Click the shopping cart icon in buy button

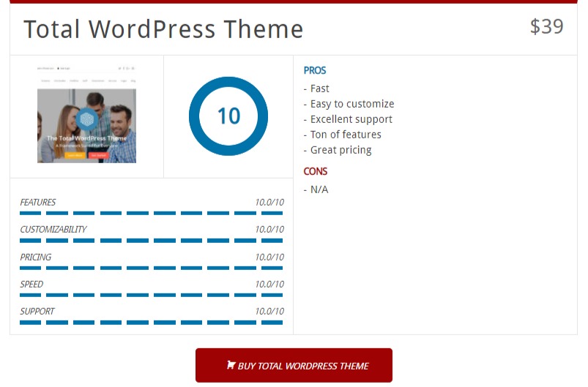(231, 365)
